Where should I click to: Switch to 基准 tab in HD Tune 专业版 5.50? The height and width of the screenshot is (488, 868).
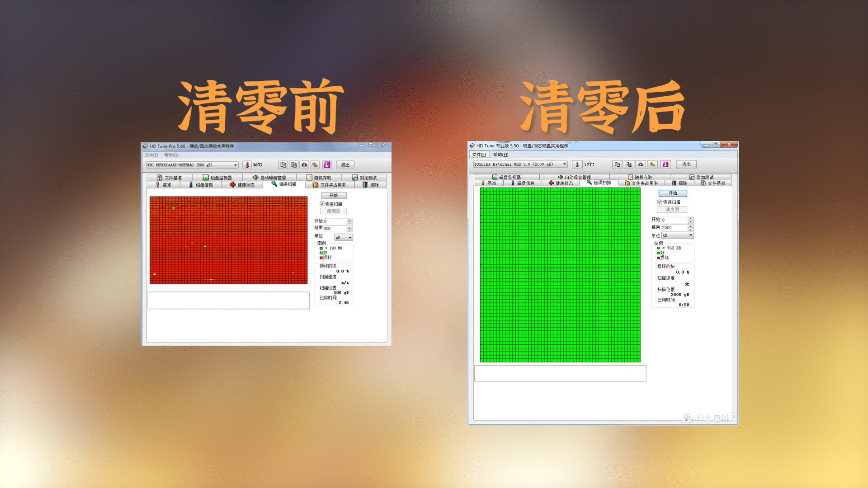point(489,183)
